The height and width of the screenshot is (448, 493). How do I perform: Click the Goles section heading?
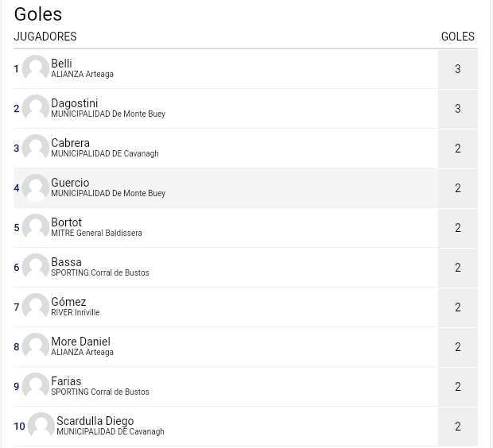coord(38,14)
